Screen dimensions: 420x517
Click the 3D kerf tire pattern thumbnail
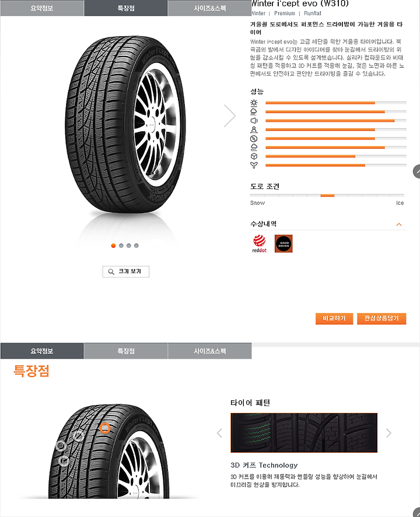pyautogui.click(x=304, y=432)
